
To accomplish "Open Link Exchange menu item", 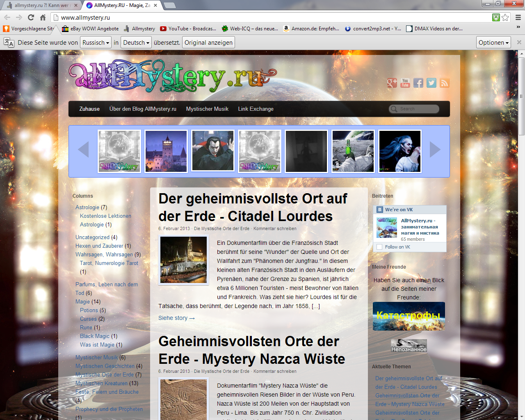I will [x=256, y=109].
